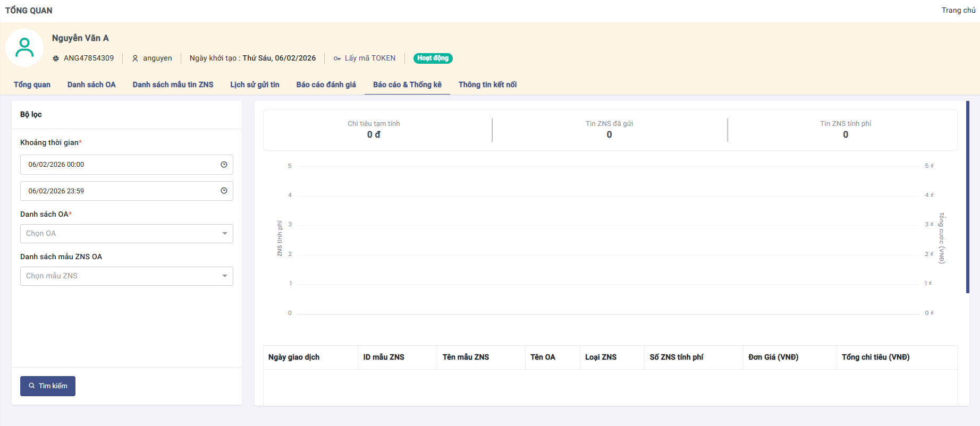Click the username person icon
Screen dimensions: 980x426
135,58
